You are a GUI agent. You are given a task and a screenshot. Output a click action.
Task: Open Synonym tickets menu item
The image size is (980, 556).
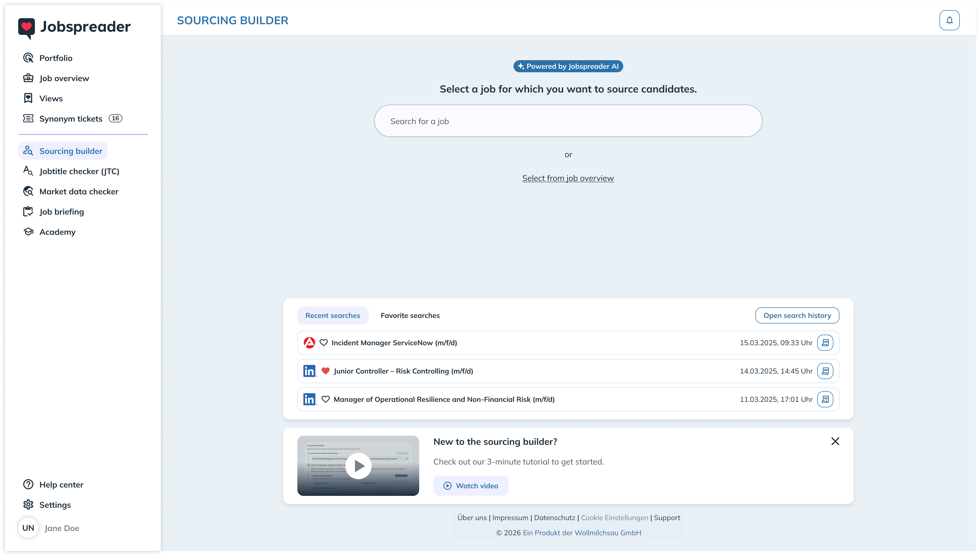71,119
